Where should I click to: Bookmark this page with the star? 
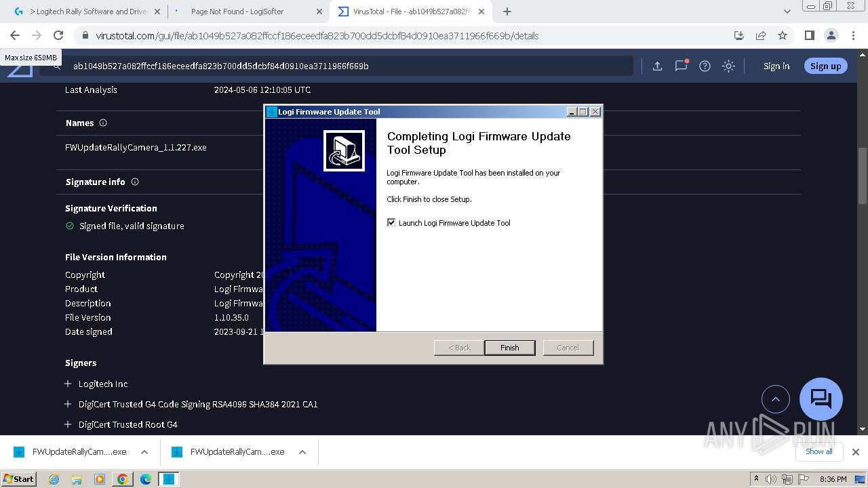783,35
